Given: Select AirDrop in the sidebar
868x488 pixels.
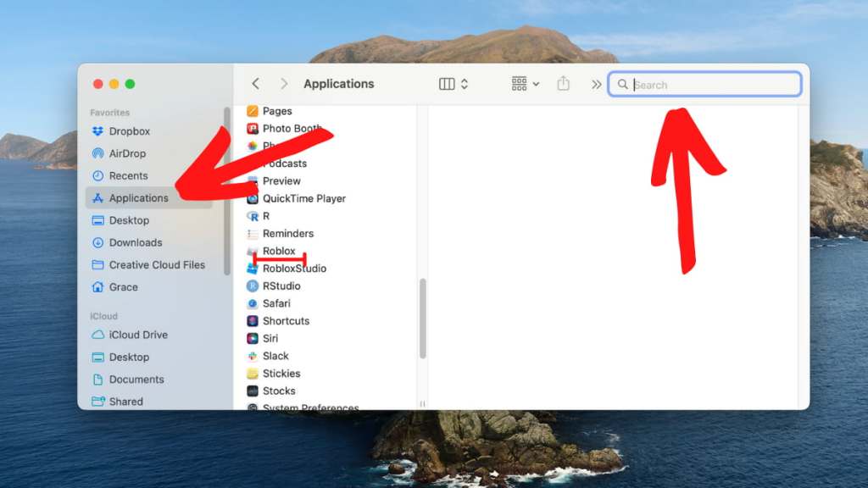Looking at the screenshot, I should [127, 153].
